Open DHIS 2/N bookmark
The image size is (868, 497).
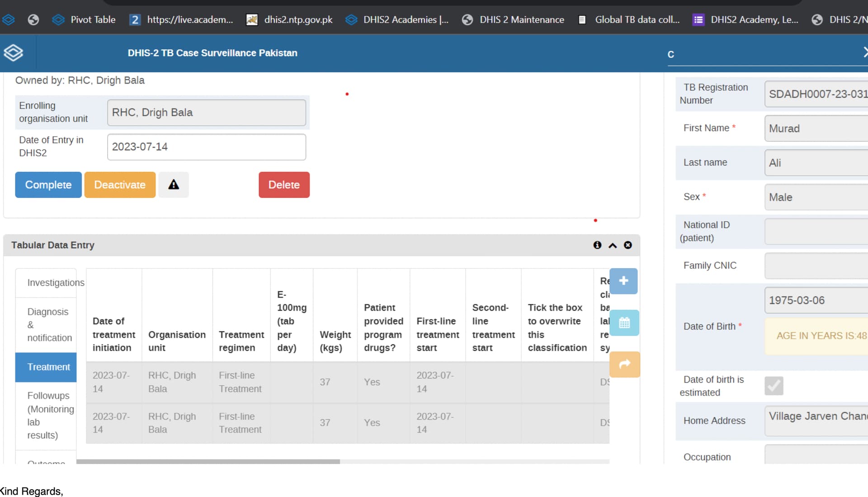(840, 19)
